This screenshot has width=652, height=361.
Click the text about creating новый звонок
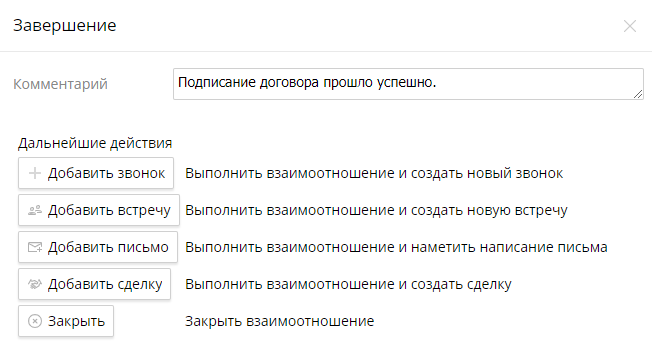point(374,173)
